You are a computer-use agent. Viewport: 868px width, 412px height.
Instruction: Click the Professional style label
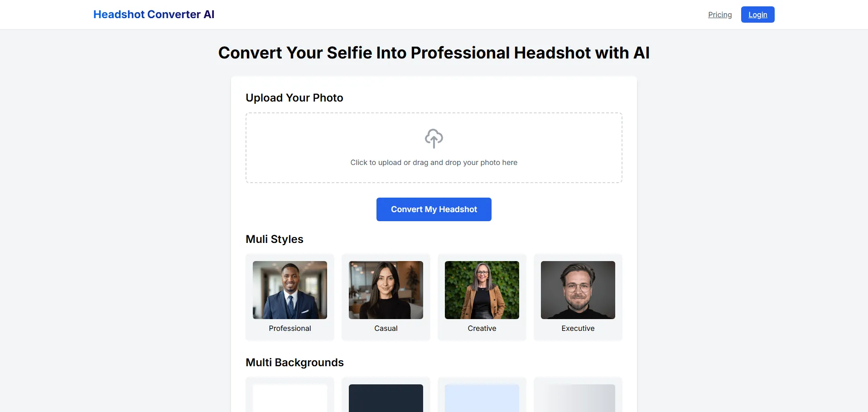pos(290,328)
